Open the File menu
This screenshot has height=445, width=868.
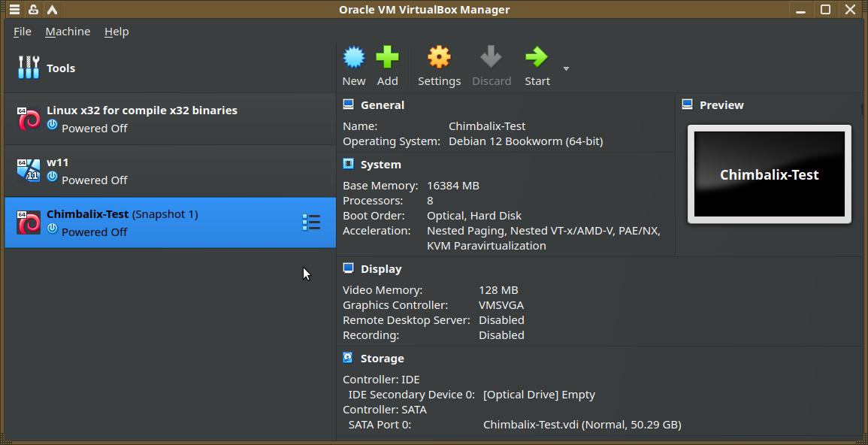(23, 32)
